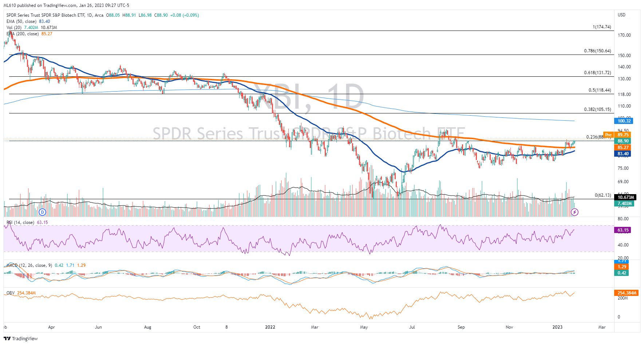Click the Fibonacci 0.382(105.15) level label
Viewport: 644px width, 345px height.
click(x=597, y=109)
